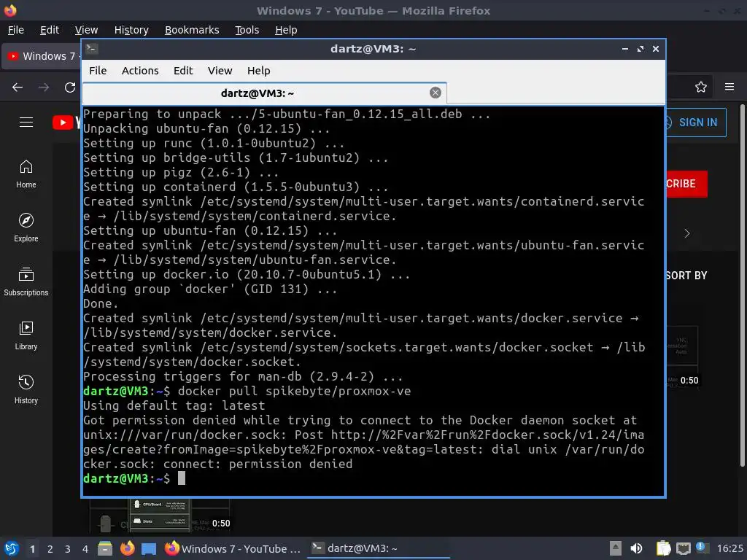Switch to workspace 3 in the pager
The image size is (747, 560).
click(x=68, y=549)
